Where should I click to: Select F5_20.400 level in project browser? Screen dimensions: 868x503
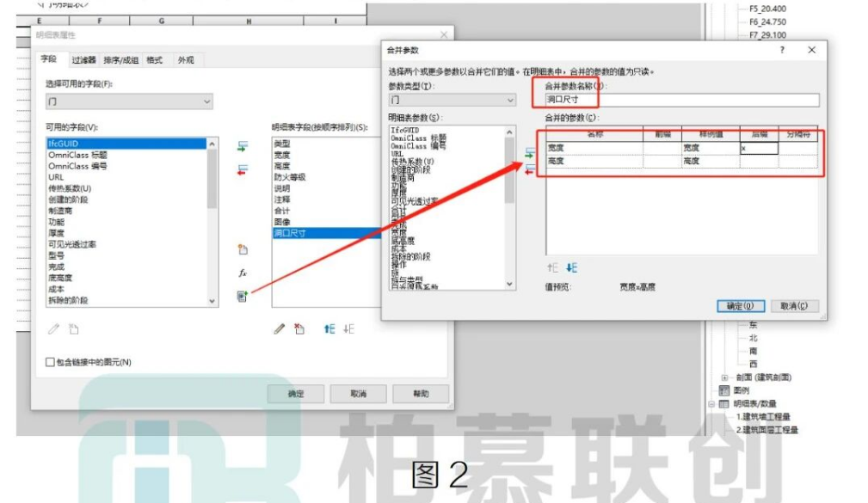click(768, 9)
